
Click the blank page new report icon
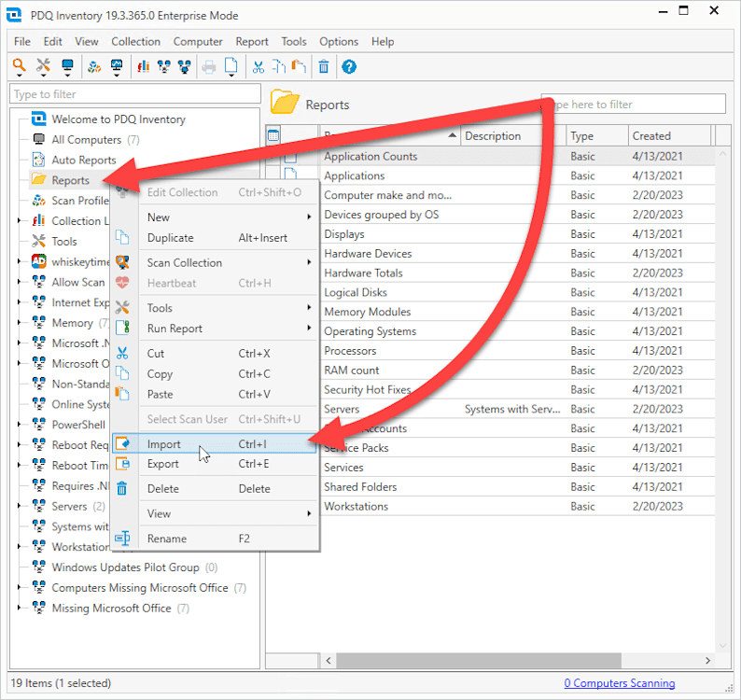click(x=231, y=64)
